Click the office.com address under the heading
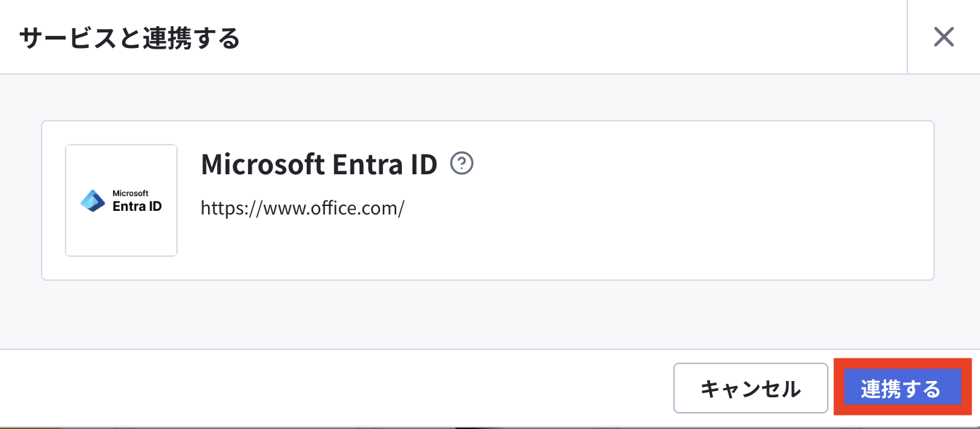 click(x=302, y=208)
